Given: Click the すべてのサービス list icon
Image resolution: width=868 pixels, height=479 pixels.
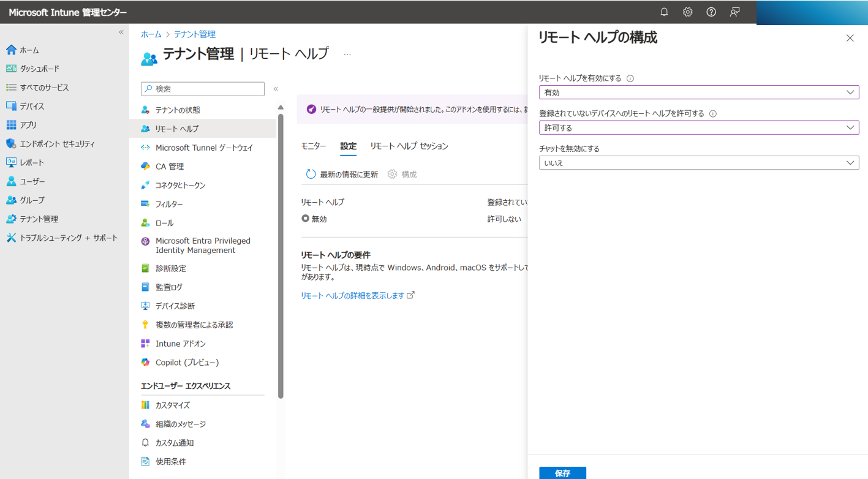Looking at the screenshot, I should click(11, 88).
